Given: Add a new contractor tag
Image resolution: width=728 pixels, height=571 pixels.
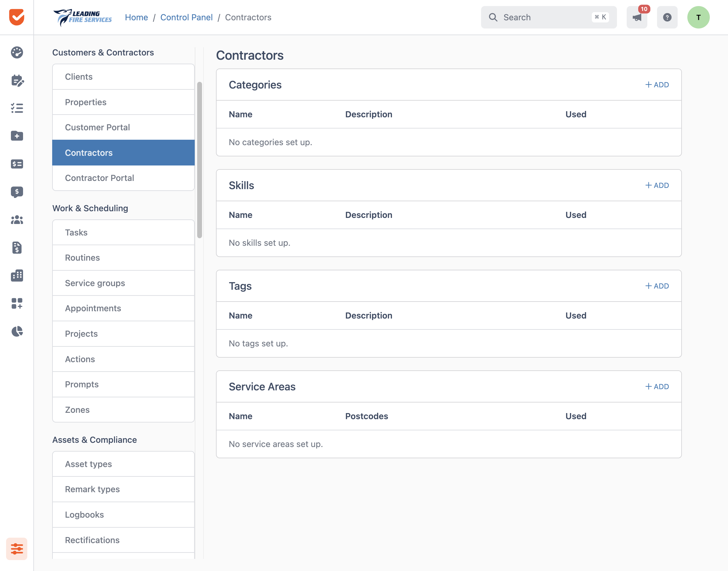Looking at the screenshot, I should pyautogui.click(x=657, y=286).
